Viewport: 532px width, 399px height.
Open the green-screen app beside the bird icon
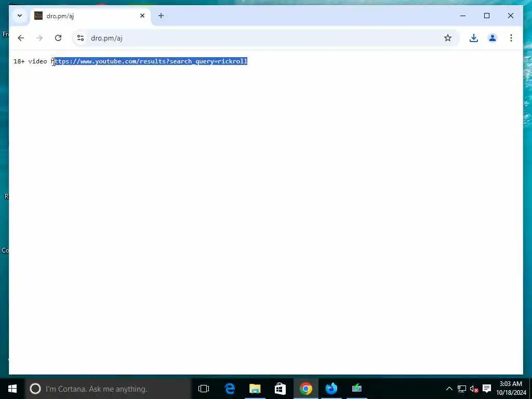point(356,389)
